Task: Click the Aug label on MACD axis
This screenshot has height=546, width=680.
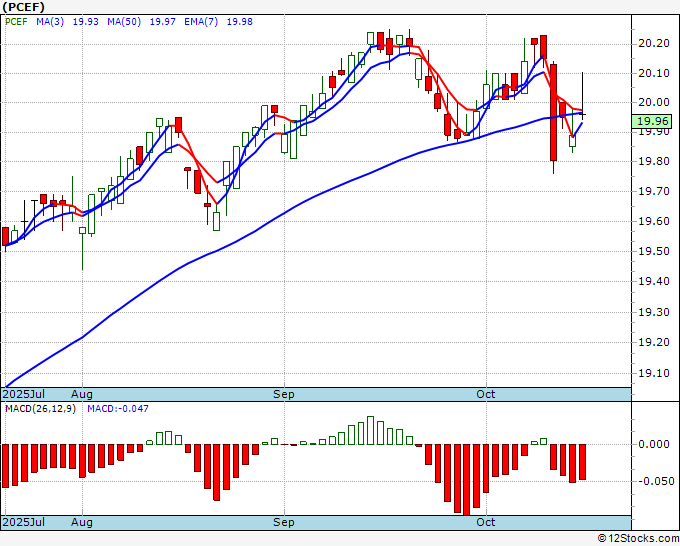Action: click(x=82, y=522)
